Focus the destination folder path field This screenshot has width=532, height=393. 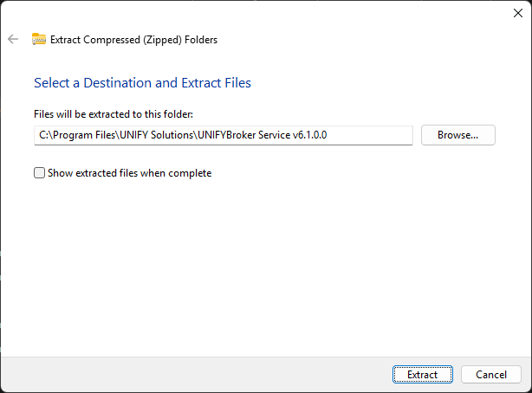224,135
